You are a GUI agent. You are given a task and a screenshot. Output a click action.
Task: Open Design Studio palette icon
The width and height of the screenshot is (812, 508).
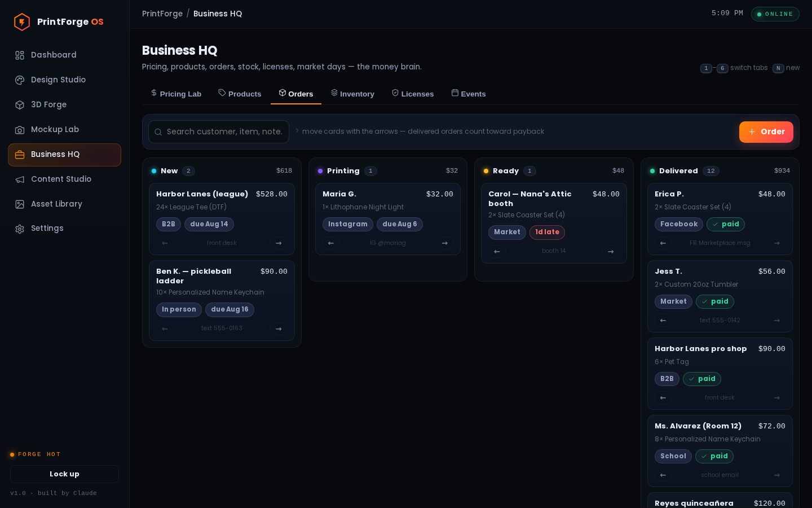pyautogui.click(x=20, y=80)
